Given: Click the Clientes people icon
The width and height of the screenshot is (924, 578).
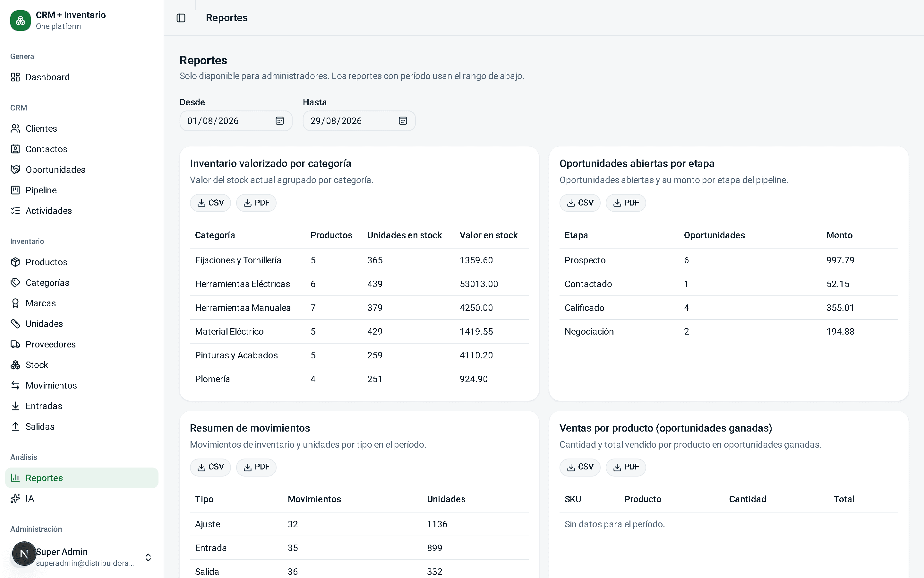Looking at the screenshot, I should click(x=15, y=128).
